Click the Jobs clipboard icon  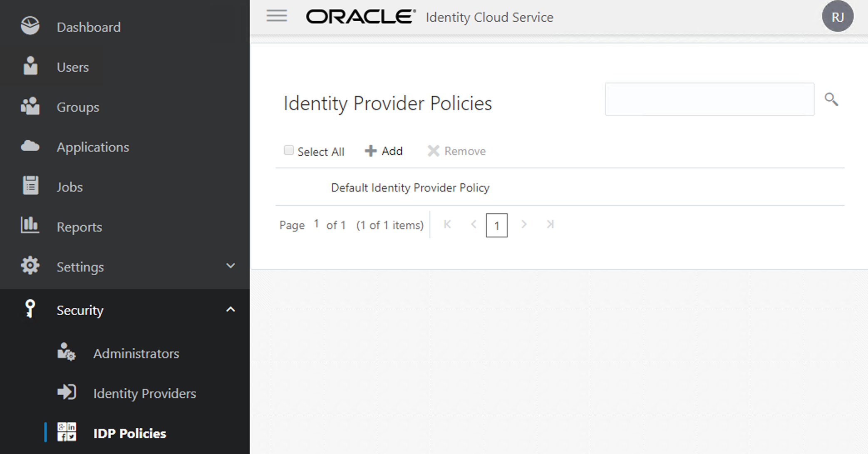click(x=30, y=185)
